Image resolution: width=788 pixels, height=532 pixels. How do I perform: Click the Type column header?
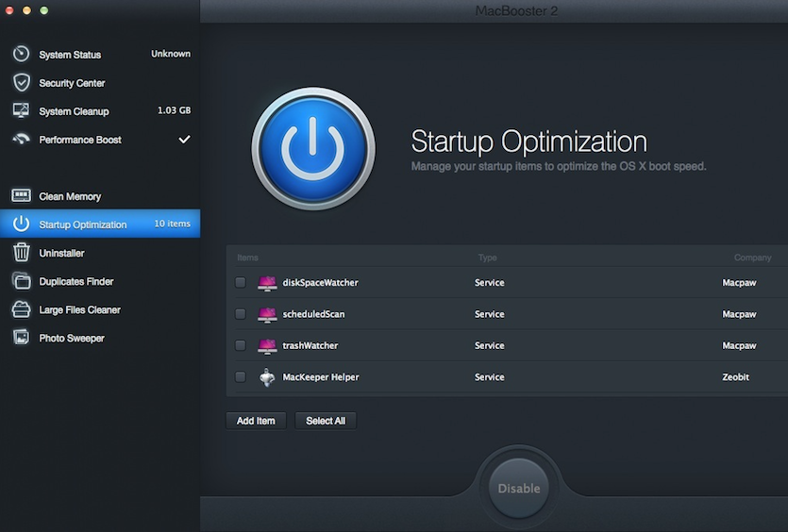click(x=488, y=258)
